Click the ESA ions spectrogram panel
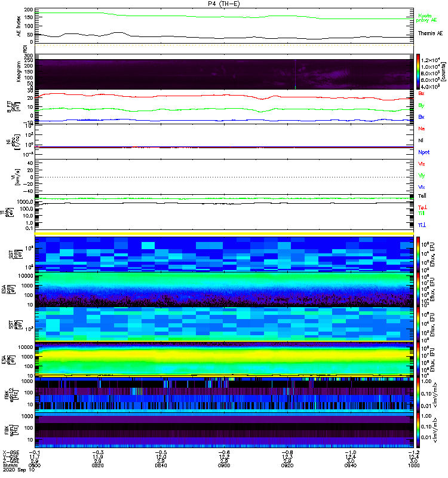 click(x=224, y=290)
